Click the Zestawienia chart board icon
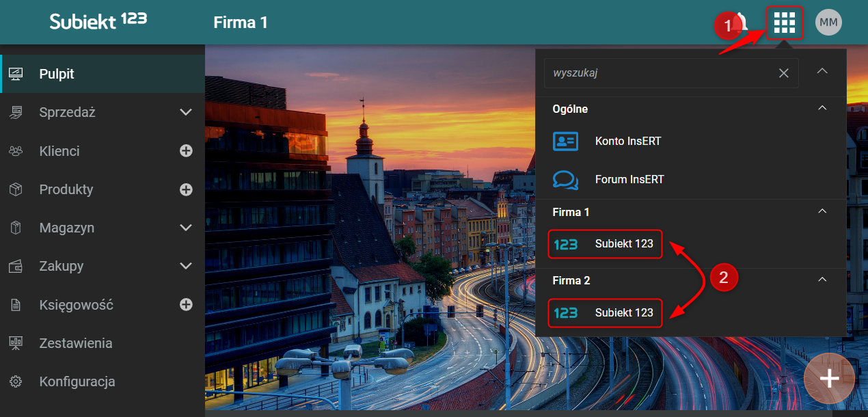Image resolution: width=868 pixels, height=417 pixels. click(x=16, y=343)
